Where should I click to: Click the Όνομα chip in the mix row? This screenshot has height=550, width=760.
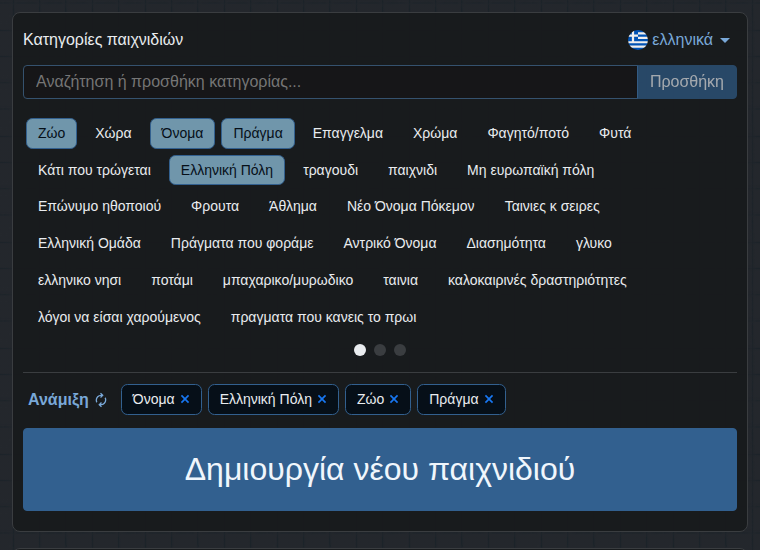pos(161,399)
